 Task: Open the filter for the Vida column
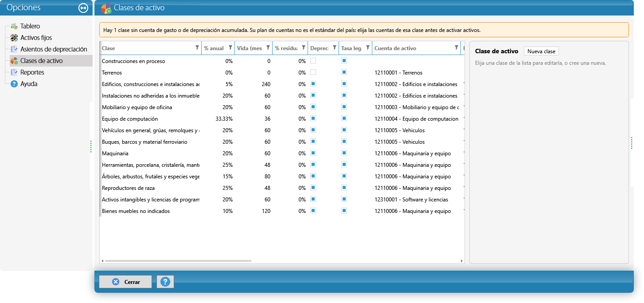tap(268, 48)
